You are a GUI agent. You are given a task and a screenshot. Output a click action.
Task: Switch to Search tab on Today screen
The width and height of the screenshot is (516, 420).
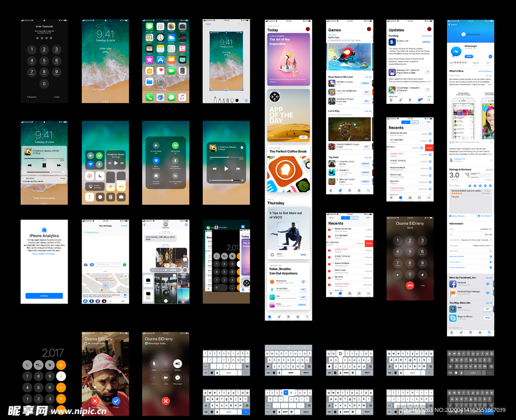pyautogui.click(x=307, y=317)
